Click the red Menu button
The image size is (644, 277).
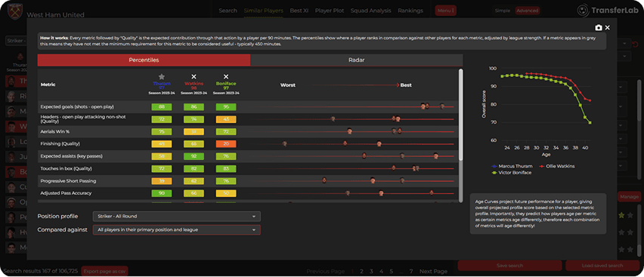pos(446,11)
